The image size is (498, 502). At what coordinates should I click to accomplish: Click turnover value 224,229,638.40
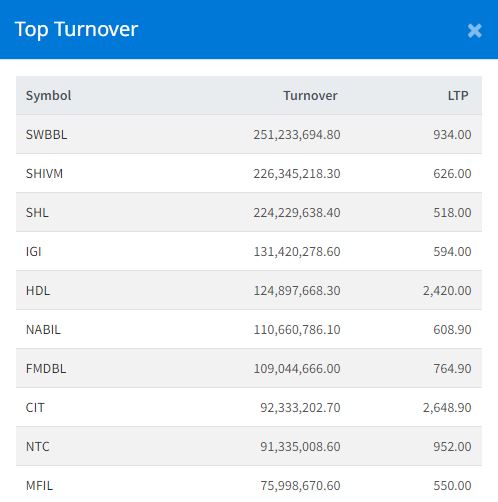point(297,213)
